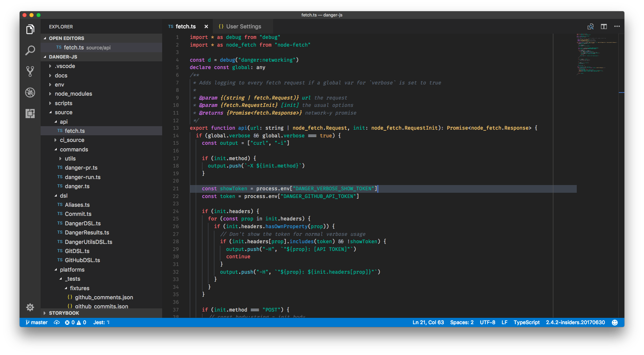Click the file search icon in the editor toolbar
Screen dimensions: 644x355
point(590,26)
